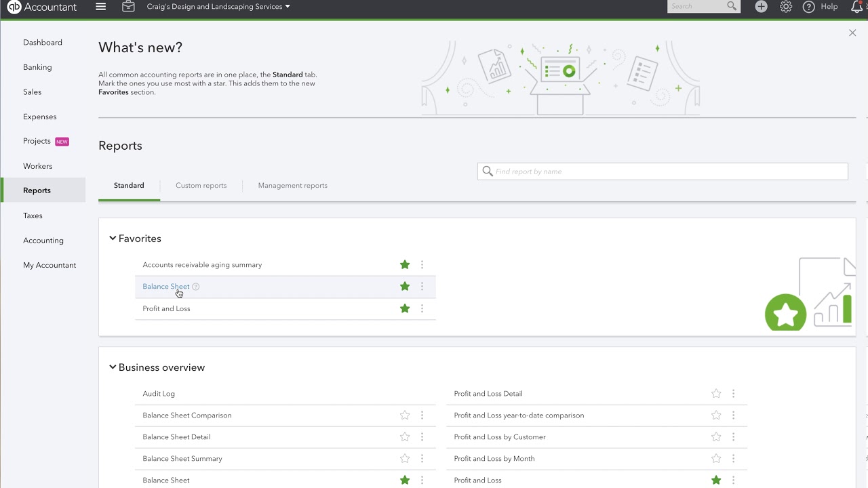Open the accountant toolbox briefcase icon
The width and height of the screenshot is (868, 488).
(x=128, y=7)
